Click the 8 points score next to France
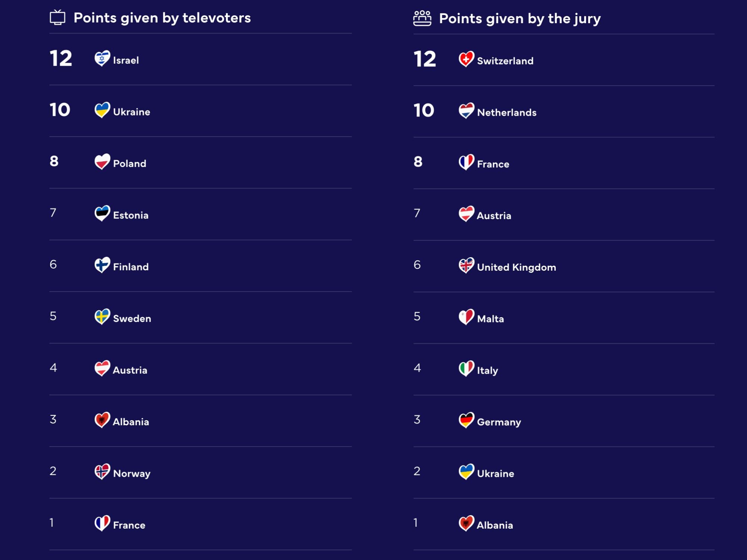 click(x=418, y=162)
